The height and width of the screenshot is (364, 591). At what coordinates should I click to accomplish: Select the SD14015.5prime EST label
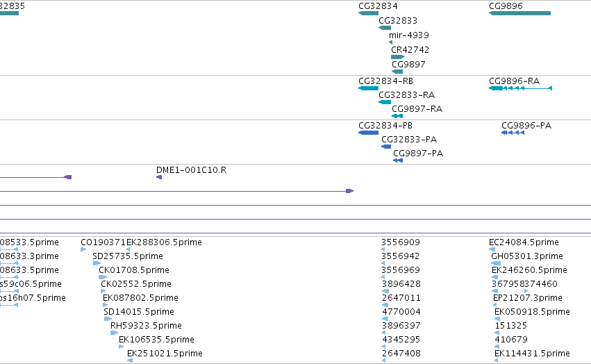coord(139,312)
